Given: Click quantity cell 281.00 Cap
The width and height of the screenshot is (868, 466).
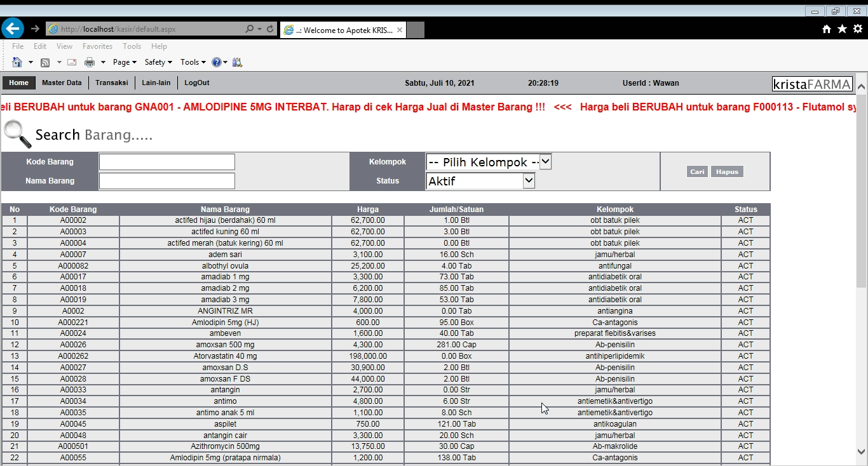Looking at the screenshot, I should pos(456,345).
